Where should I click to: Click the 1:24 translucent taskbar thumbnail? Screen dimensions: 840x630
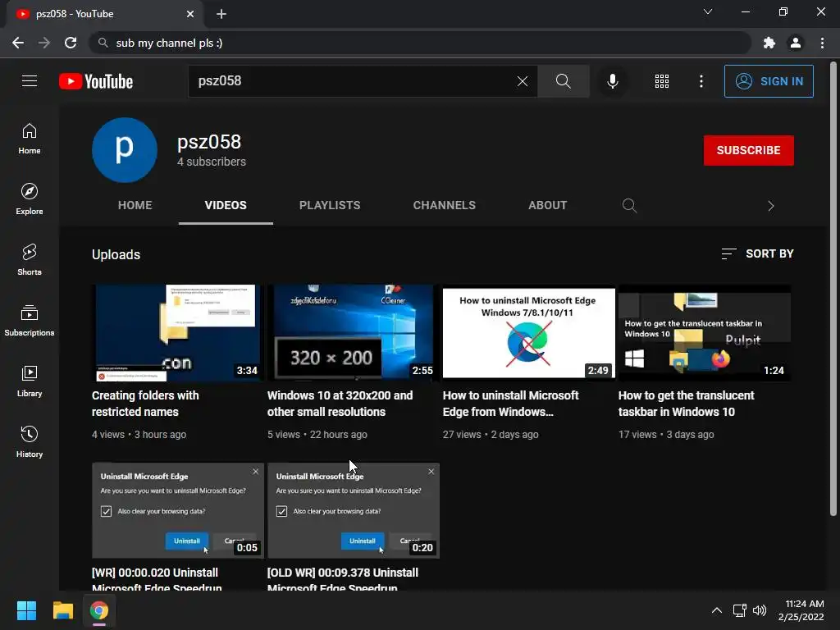pos(705,333)
